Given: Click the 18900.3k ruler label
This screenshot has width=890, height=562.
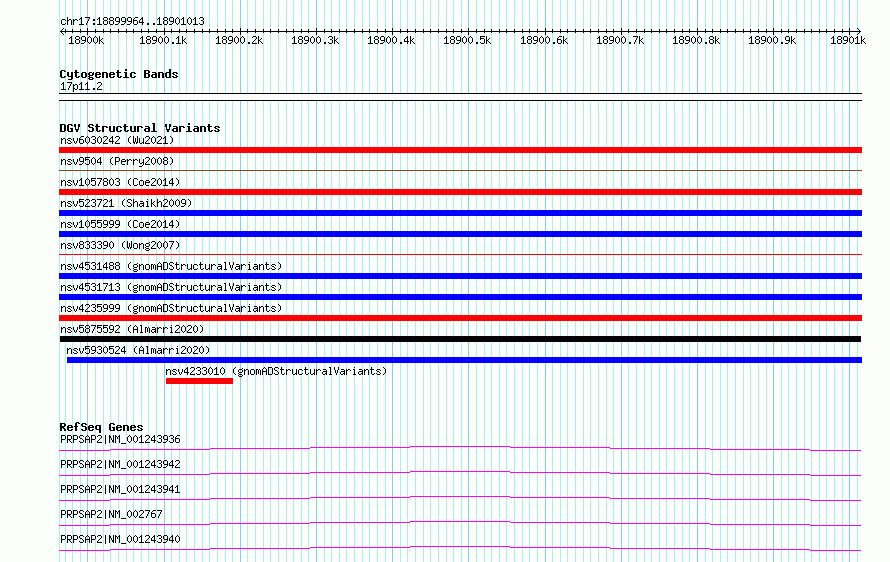Looking at the screenshot, I should [x=315, y=40].
